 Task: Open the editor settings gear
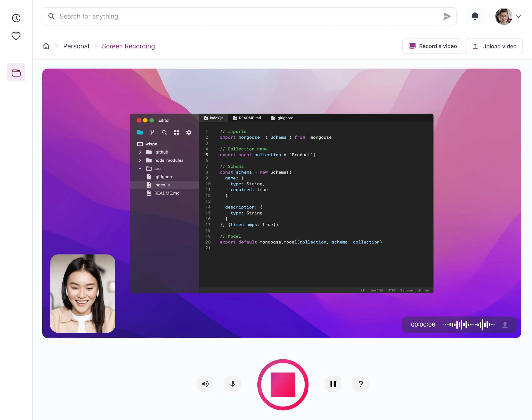pos(188,132)
